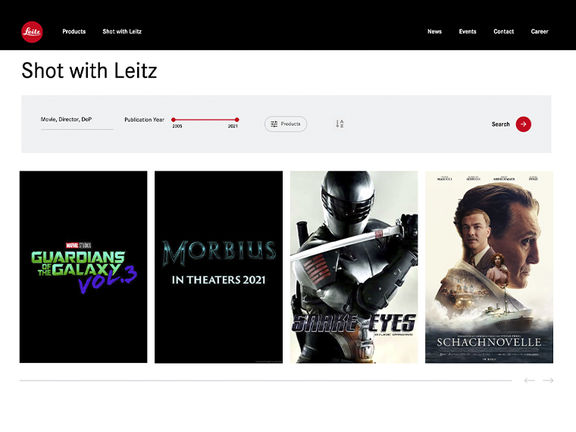576x432 pixels.
Task: Click the Search label
Action: [x=501, y=124]
